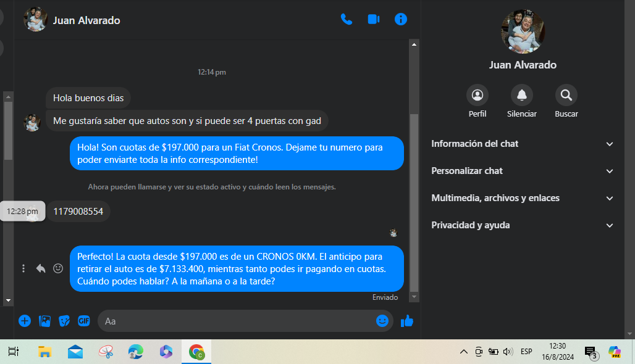The image size is (635, 364).
Task: Click Meet Now camera tray icon
Action: click(x=479, y=352)
